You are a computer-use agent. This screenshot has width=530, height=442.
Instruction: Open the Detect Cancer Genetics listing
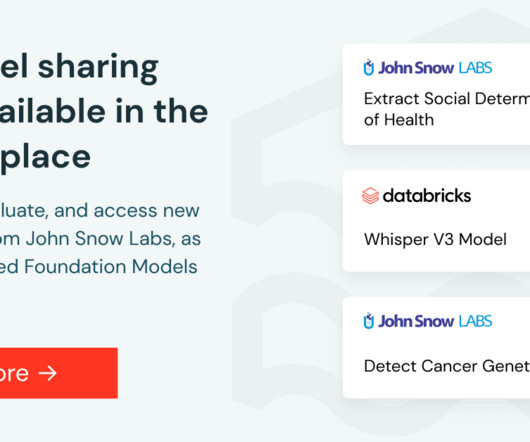447,366
